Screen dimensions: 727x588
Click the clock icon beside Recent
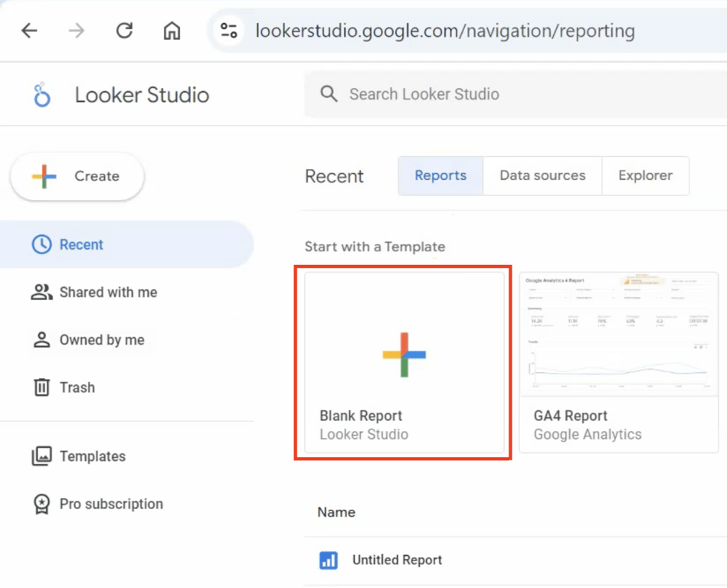pyautogui.click(x=41, y=245)
